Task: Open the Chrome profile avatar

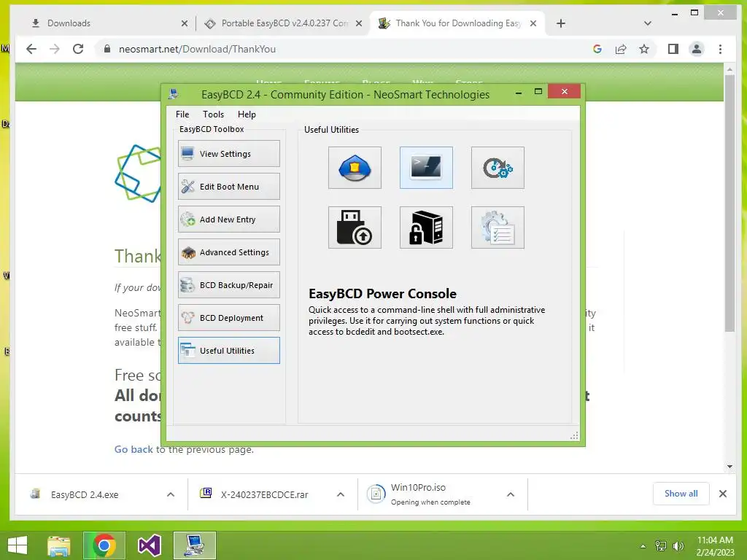Action: tap(697, 49)
